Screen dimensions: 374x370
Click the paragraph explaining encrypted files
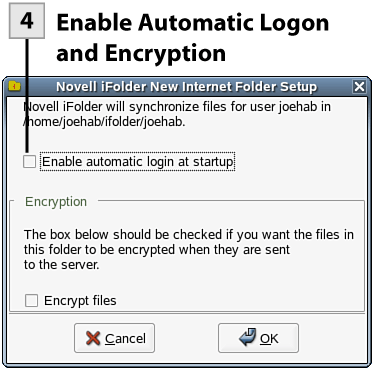[189, 250]
